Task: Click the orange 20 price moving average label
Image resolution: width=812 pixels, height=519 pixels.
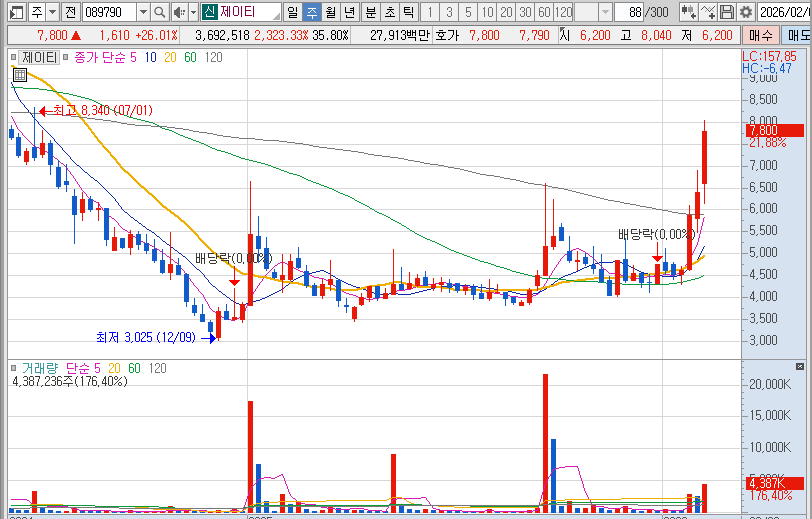Action: [x=170, y=57]
